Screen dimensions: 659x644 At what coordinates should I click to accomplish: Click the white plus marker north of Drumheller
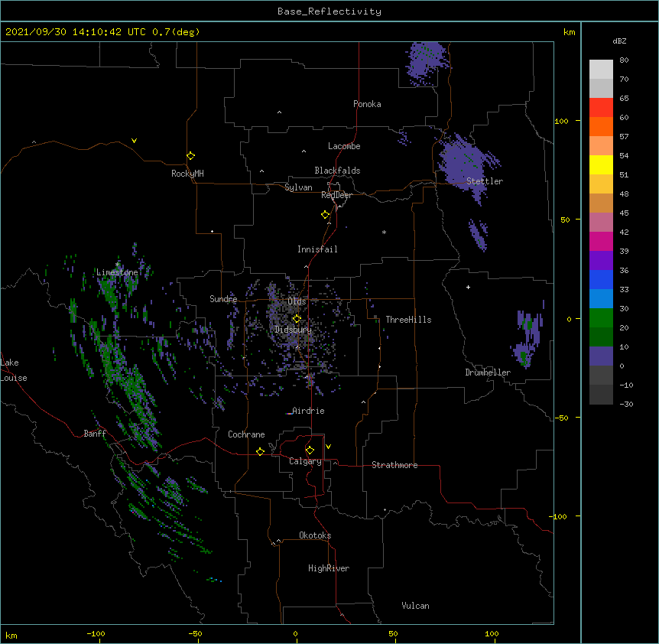468,287
